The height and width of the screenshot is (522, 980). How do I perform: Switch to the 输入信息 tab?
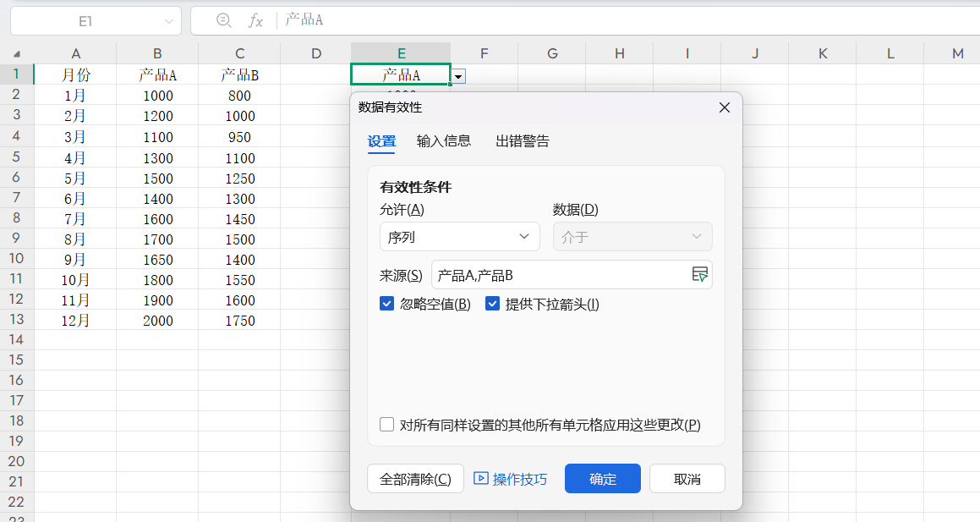444,141
